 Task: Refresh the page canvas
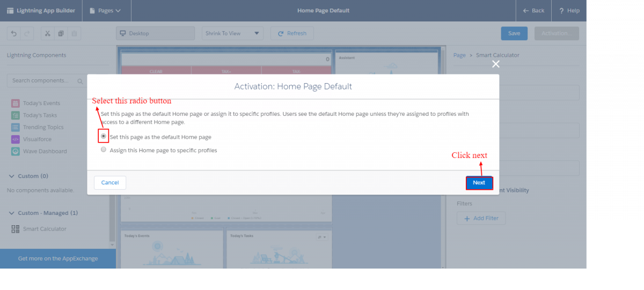(292, 33)
